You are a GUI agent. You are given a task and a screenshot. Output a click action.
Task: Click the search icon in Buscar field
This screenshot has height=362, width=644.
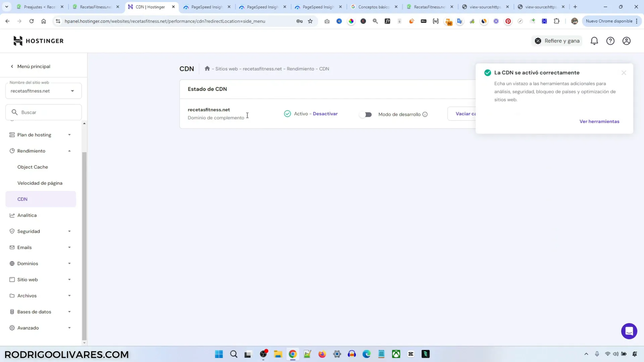[x=15, y=112]
